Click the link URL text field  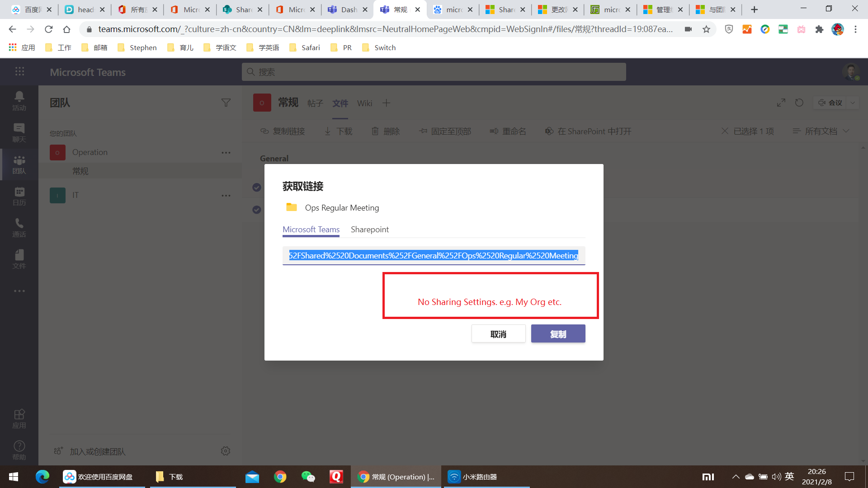tap(434, 256)
